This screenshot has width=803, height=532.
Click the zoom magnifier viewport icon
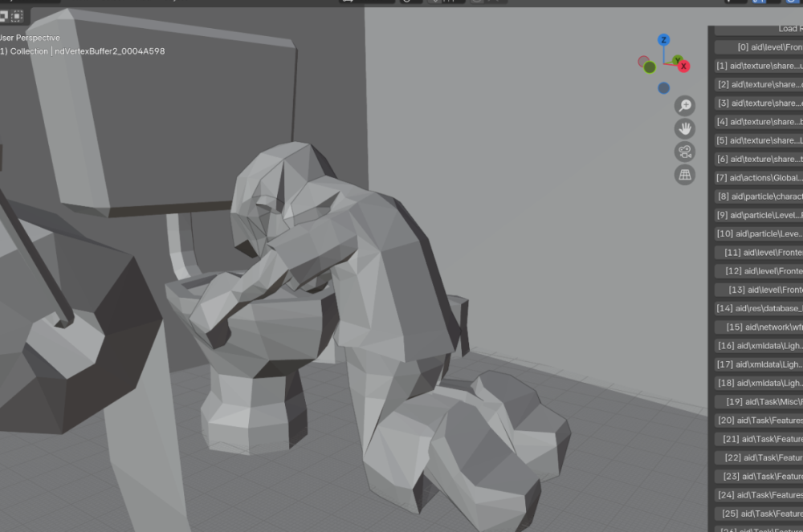click(685, 105)
